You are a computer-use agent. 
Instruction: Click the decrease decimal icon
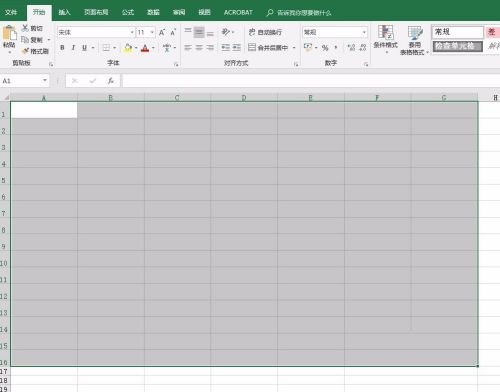coord(363,48)
